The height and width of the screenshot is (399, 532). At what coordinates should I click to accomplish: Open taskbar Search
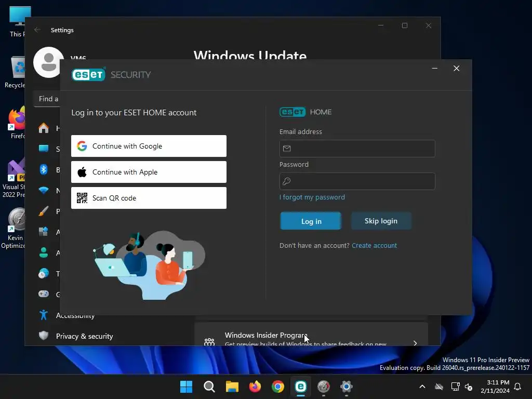209,387
